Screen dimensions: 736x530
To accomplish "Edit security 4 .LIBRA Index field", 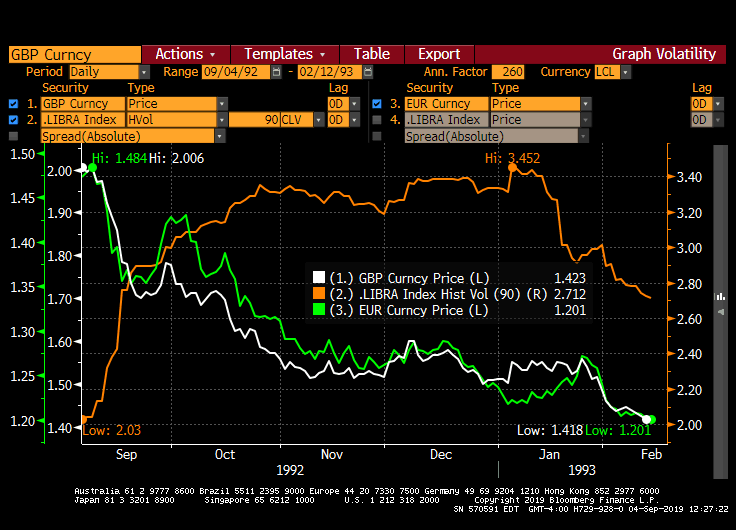I will tap(446, 120).
